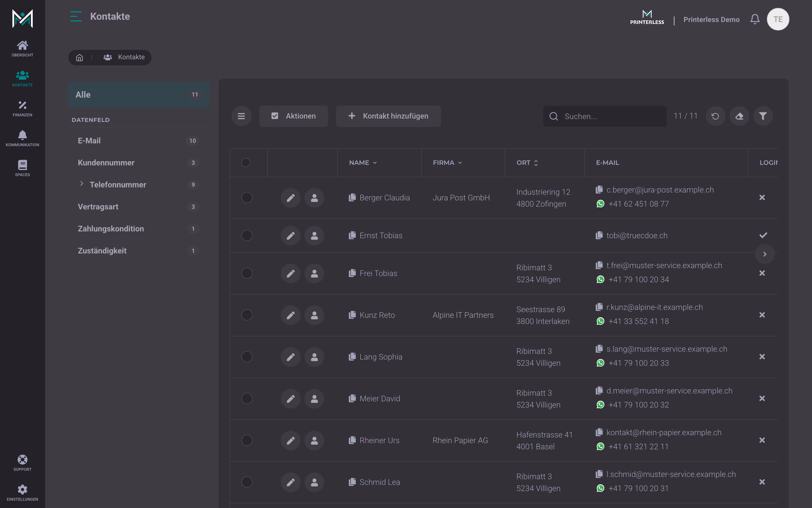Open Kommunikation in the sidebar

(x=23, y=139)
